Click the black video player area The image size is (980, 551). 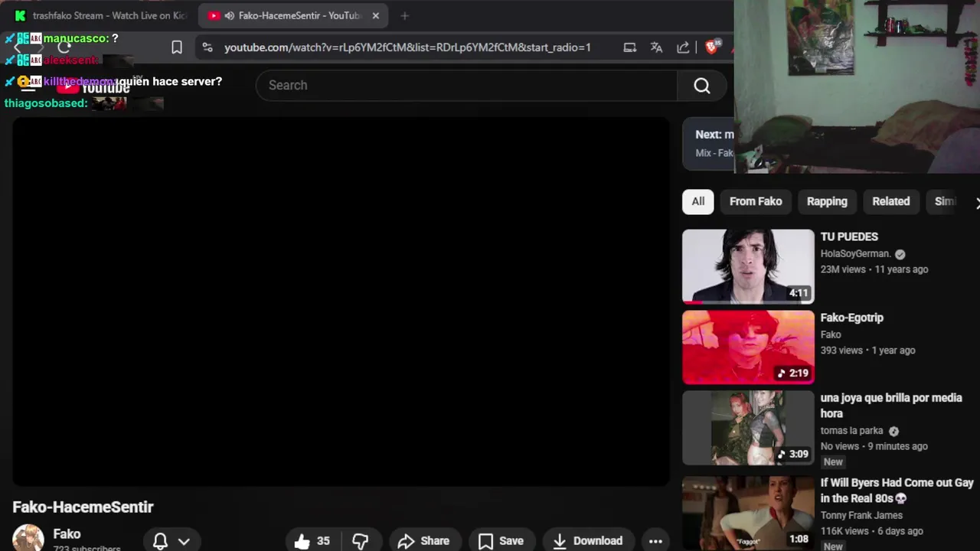pos(341,302)
